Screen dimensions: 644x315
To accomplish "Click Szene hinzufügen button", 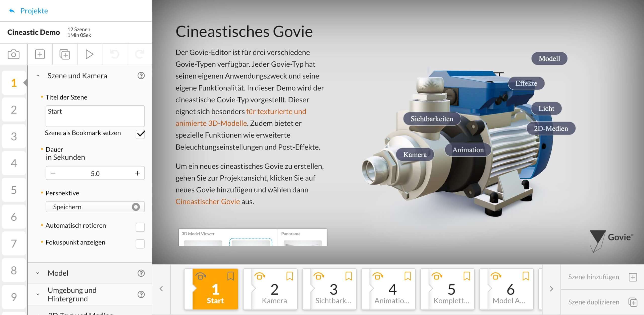I will [602, 277].
